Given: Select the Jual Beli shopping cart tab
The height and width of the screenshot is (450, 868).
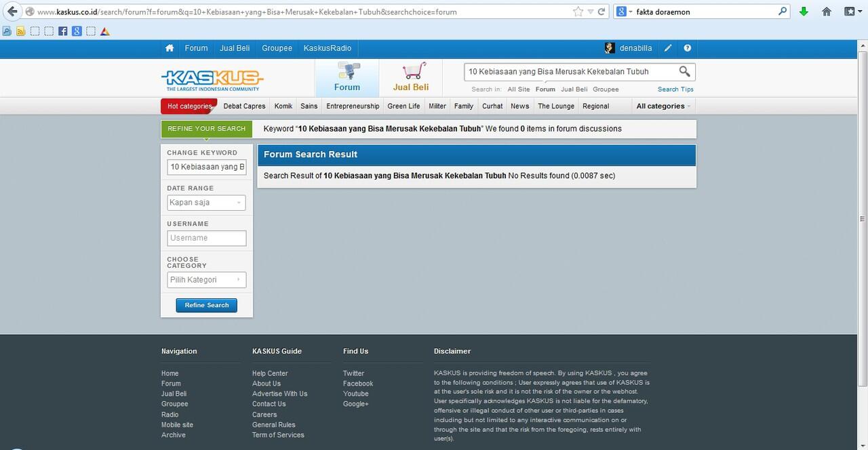Looking at the screenshot, I should click(411, 77).
